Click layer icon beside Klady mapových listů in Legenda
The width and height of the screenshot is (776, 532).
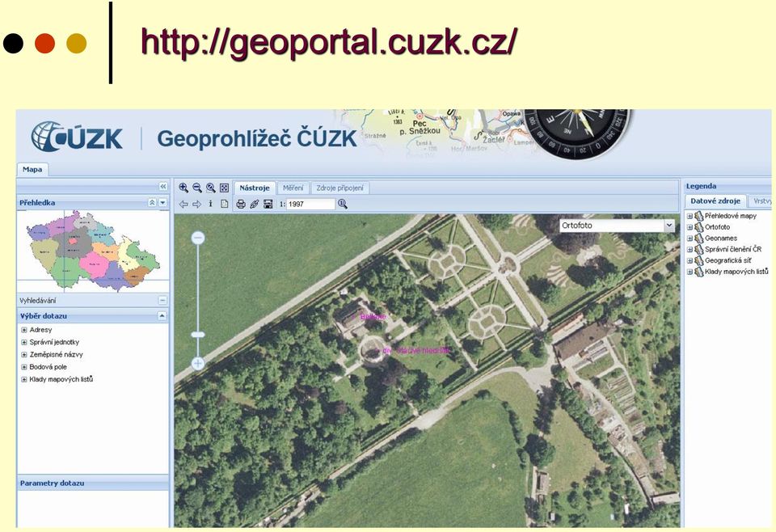point(698,272)
